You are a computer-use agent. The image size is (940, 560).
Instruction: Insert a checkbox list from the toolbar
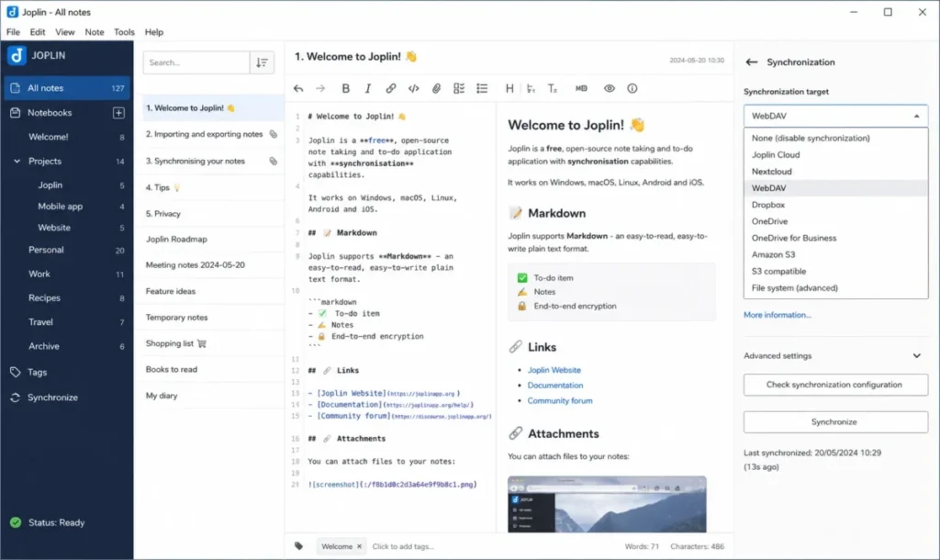coord(459,88)
